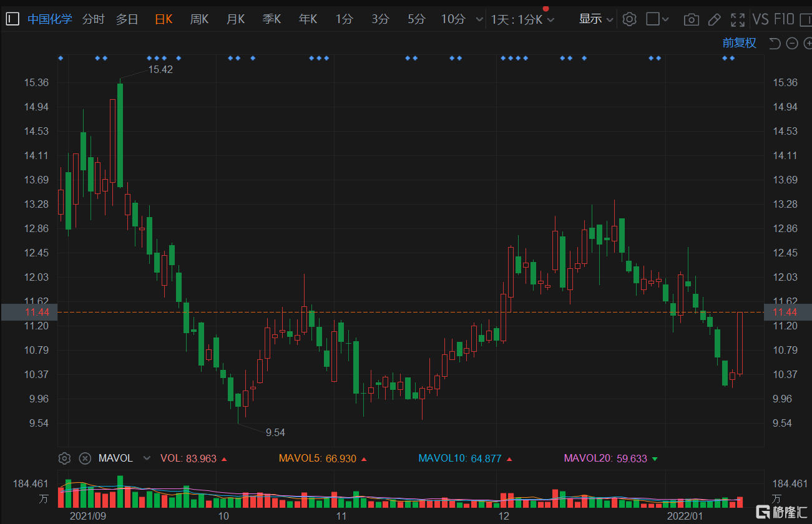The width and height of the screenshot is (812, 524).
Task: Click the 12 month axis label
Action: (x=504, y=516)
